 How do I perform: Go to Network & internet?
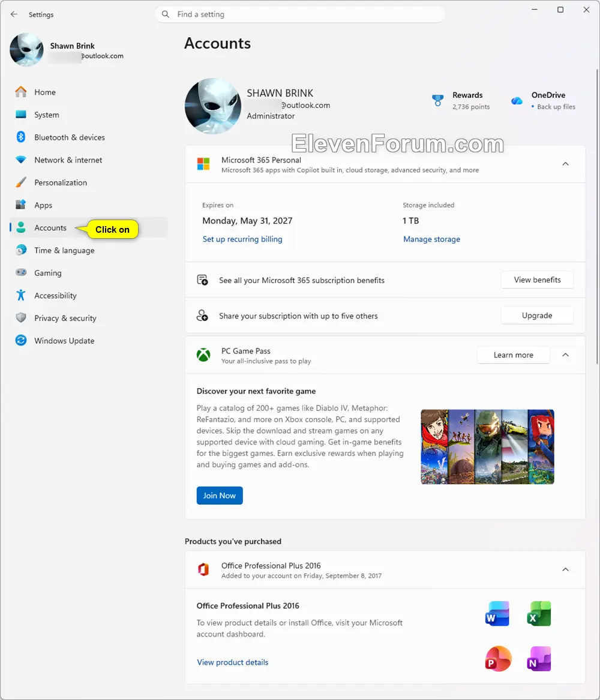(88, 160)
